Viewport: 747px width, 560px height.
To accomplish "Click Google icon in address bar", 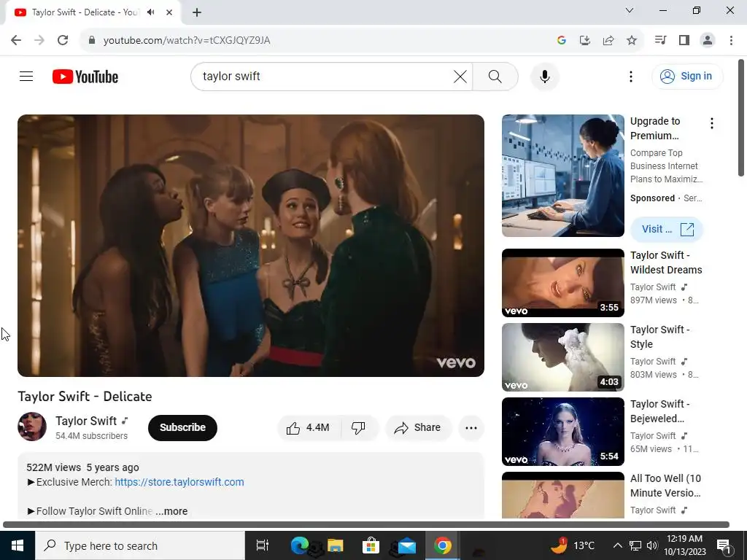I will (x=561, y=40).
